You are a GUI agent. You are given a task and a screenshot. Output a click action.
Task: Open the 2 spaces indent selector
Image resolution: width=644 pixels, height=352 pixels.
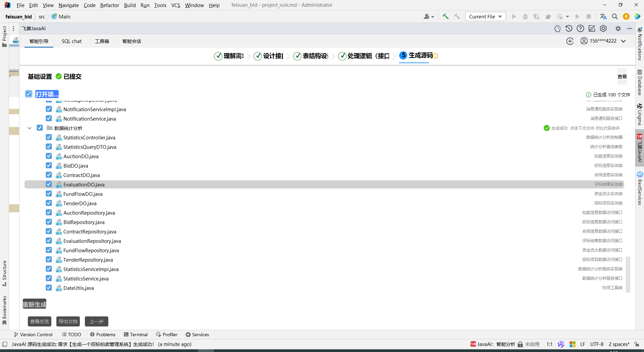click(619, 344)
